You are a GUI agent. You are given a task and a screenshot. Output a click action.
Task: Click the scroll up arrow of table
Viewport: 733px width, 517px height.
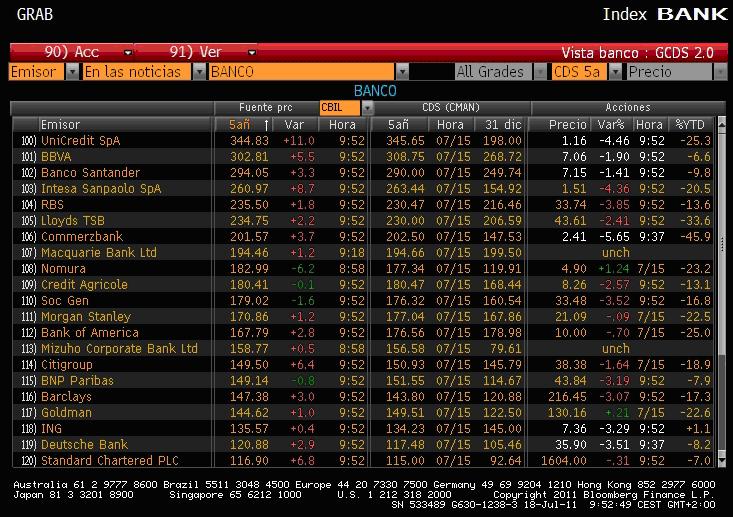click(x=721, y=123)
